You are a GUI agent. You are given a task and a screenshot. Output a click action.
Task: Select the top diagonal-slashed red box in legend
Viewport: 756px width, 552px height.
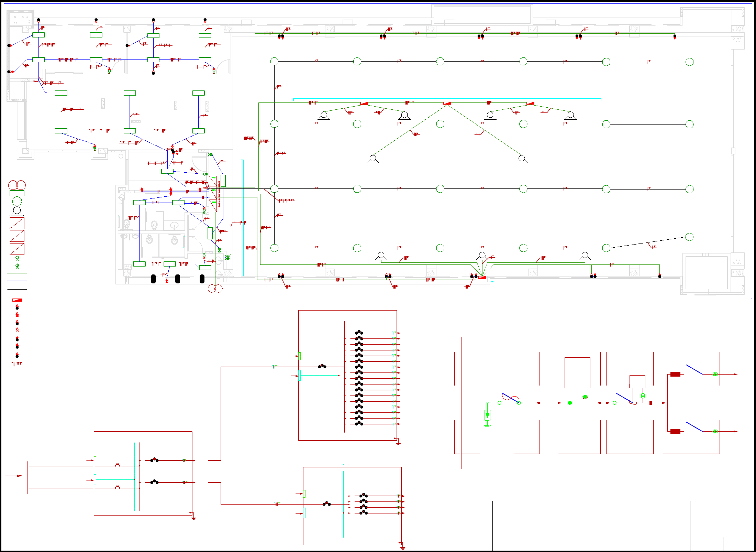tap(17, 223)
